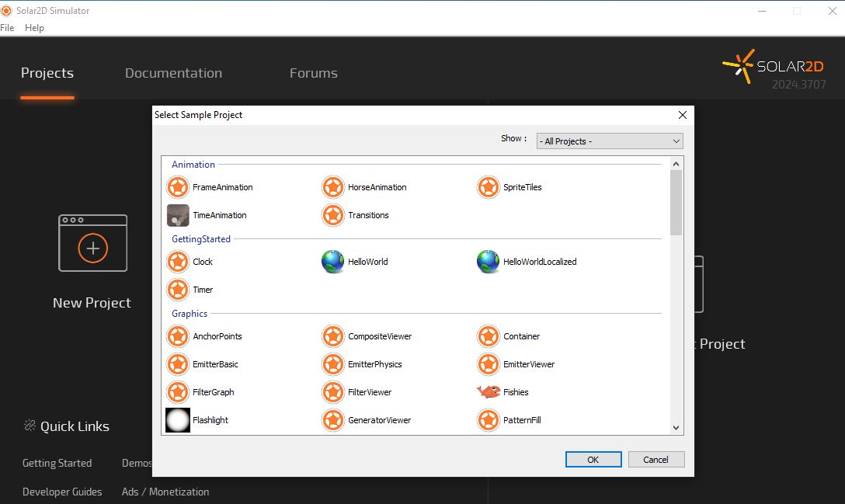Select the Flashlight sample icon
The width and height of the screenshot is (845, 504).
click(178, 420)
